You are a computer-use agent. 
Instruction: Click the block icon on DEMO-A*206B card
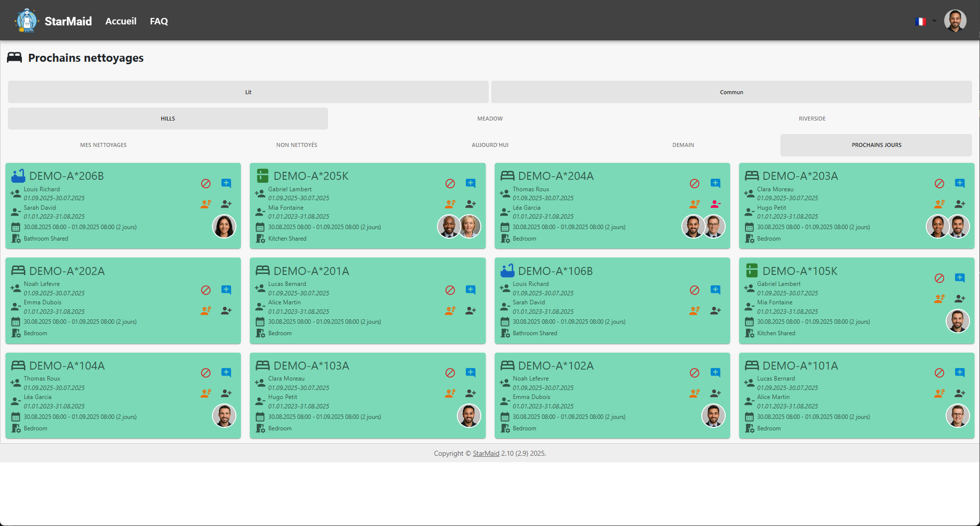tap(206, 183)
